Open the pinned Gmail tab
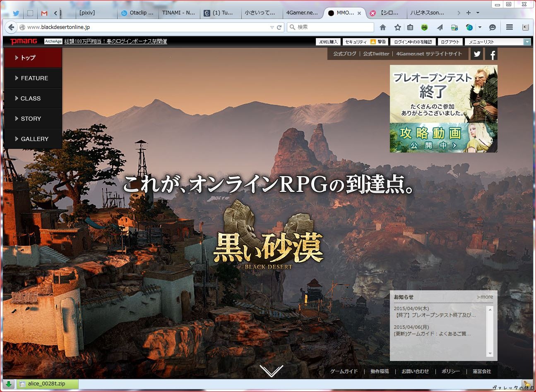 (x=44, y=13)
